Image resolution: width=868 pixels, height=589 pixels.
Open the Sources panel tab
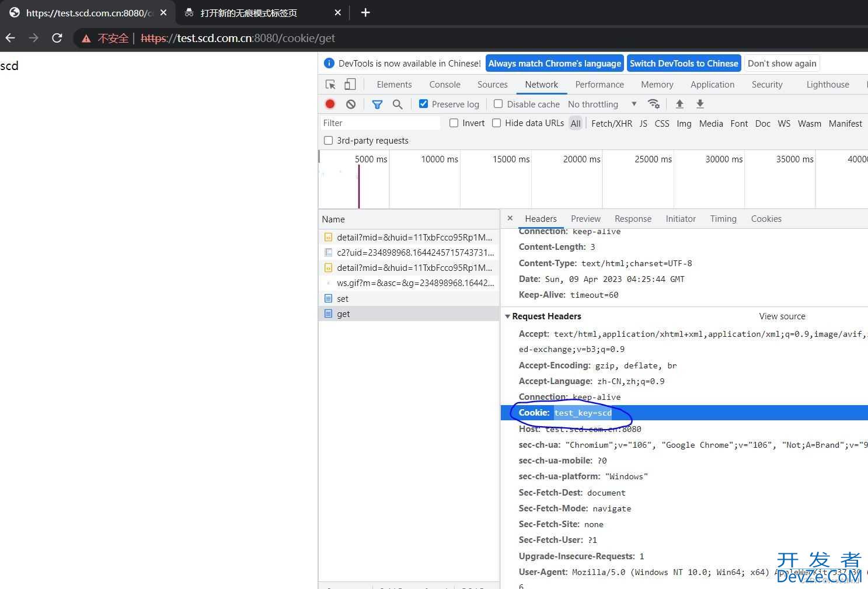493,85
